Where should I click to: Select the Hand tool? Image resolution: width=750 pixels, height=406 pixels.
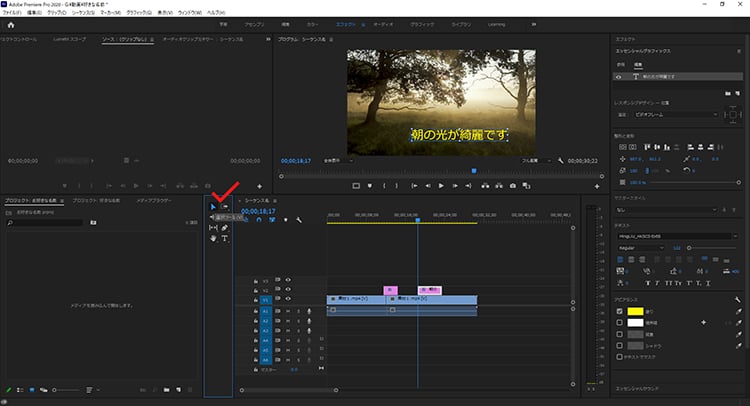pos(213,239)
